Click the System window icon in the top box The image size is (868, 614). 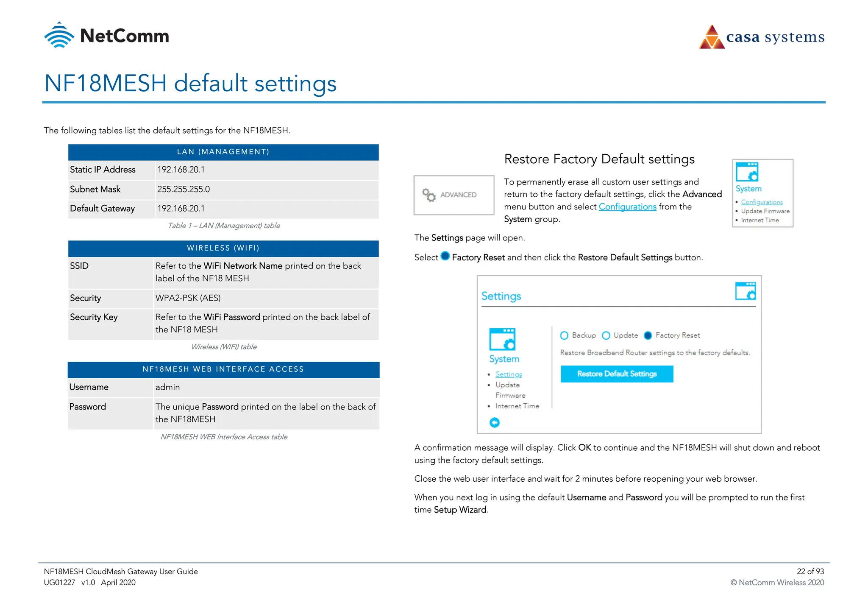tap(747, 172)
